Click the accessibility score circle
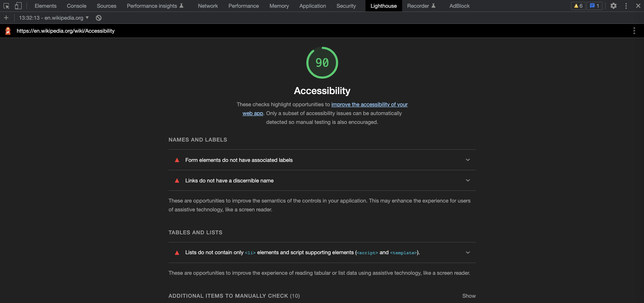Image resolution: width=644 pixels, height=303 pixels. (x=322, y=62)
